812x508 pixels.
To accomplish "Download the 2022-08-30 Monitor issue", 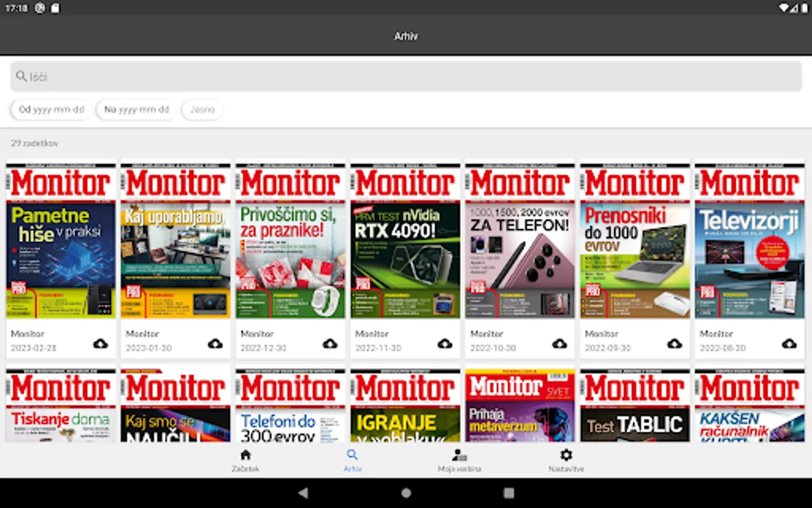I will [789, 344].
